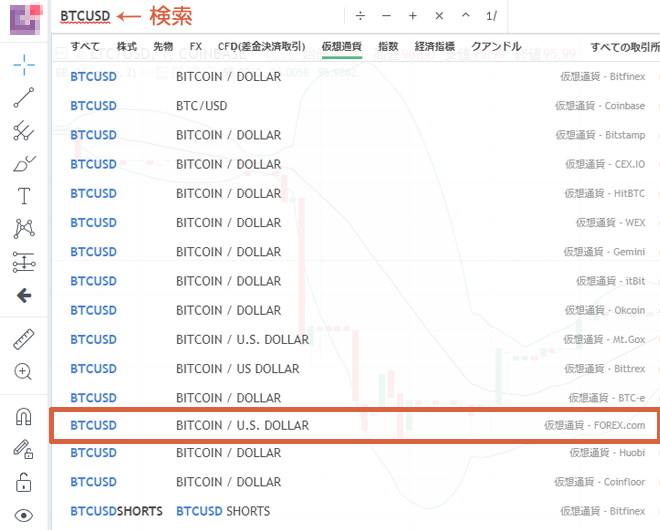Select the crosshair cursor tool

[x=24, y=65]
